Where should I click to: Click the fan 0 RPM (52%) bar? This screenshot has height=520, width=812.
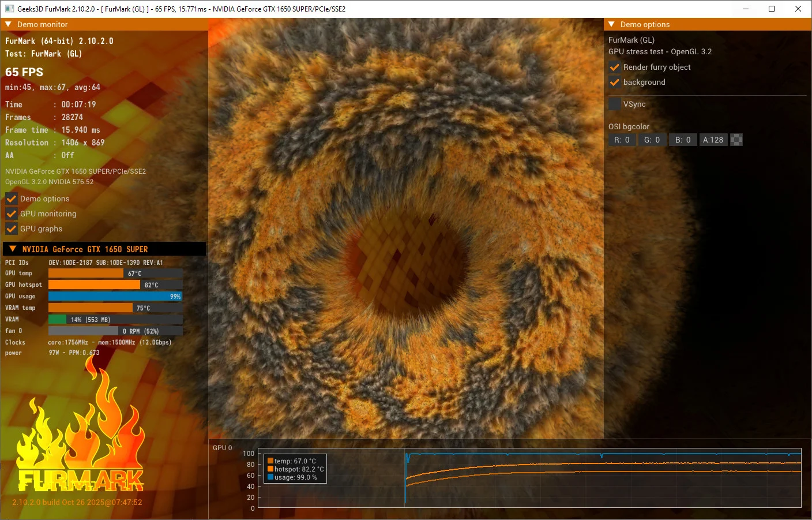coord(115,331)
